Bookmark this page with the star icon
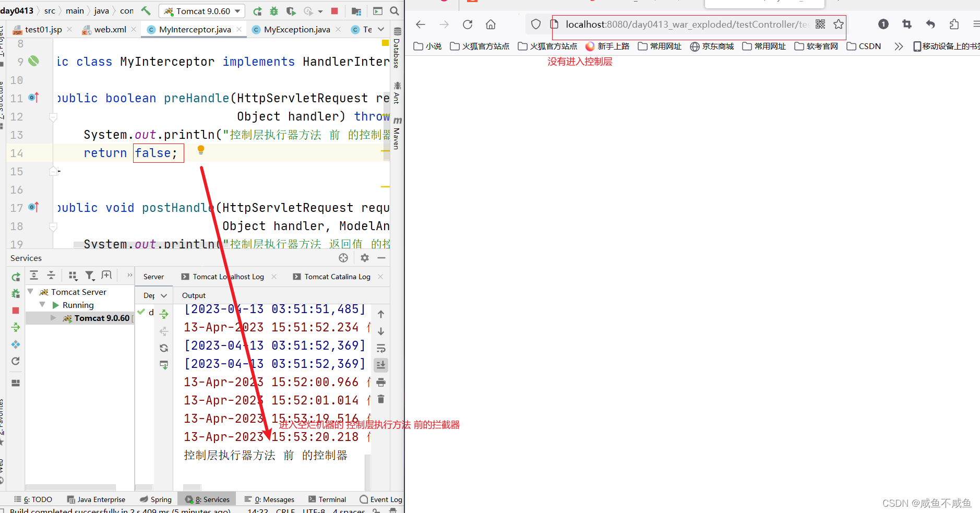This screenshot has height=513, width=980. point(839,24)
